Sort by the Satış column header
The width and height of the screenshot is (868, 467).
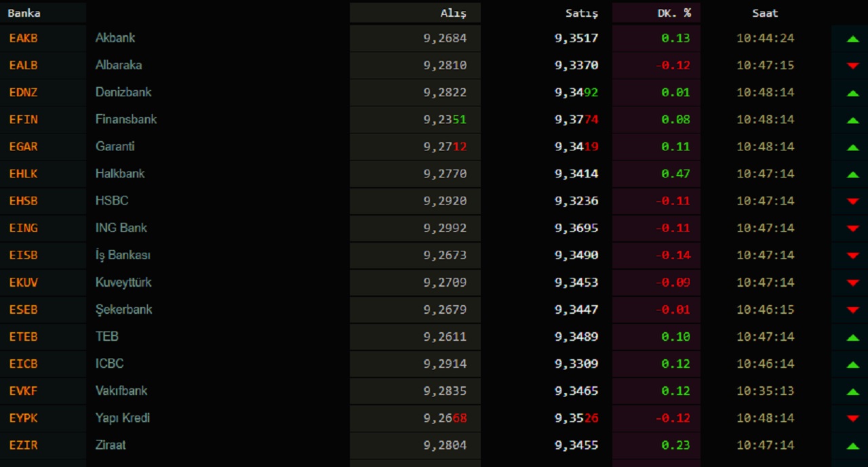point(582,13)
